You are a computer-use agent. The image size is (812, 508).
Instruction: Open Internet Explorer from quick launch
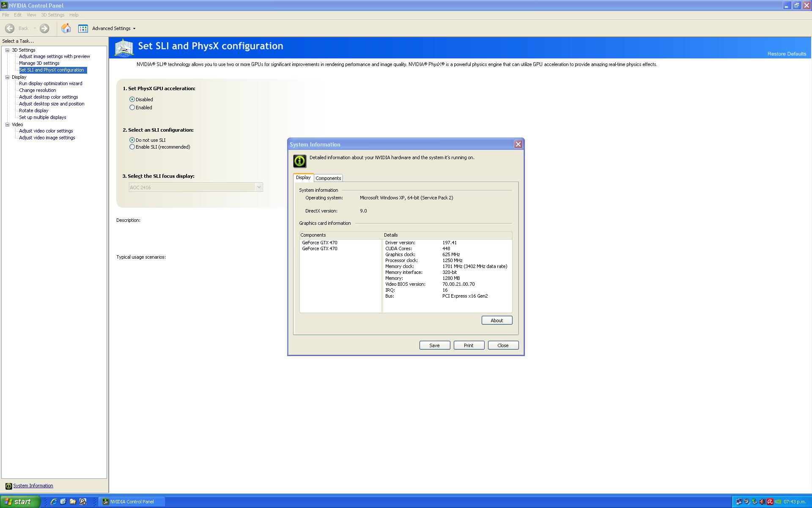[54, 502]
